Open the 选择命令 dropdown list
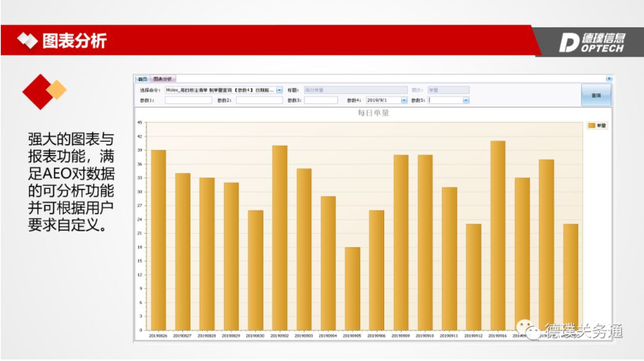The height and width of the screenshot is (361, 644). click(279, 89)
